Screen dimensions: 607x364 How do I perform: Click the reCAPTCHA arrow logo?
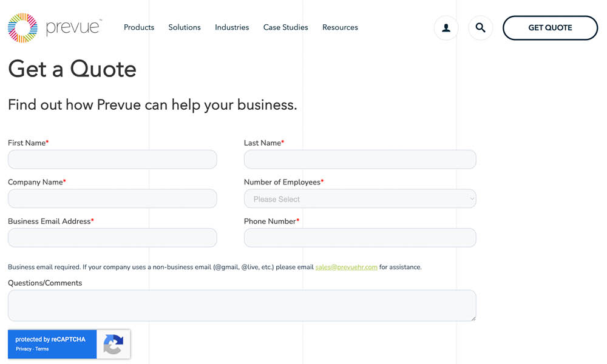[113, 344]
